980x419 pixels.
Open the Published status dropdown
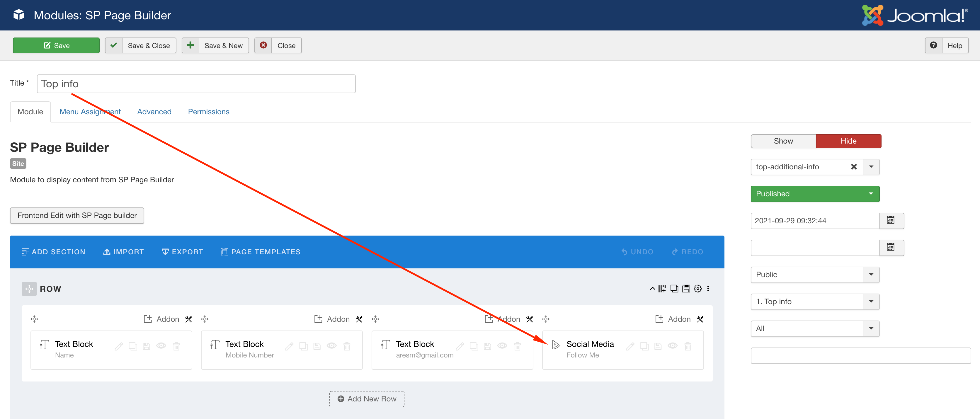click(814, 194)
